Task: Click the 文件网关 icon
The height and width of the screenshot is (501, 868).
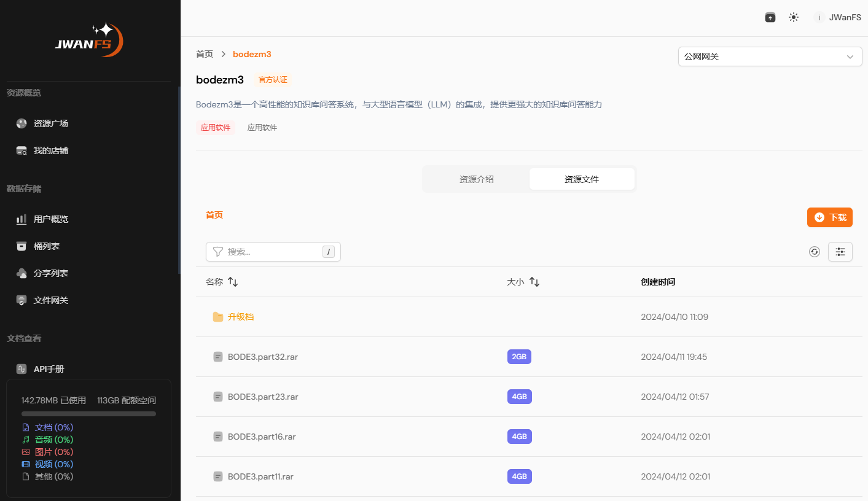Action: 22,300
